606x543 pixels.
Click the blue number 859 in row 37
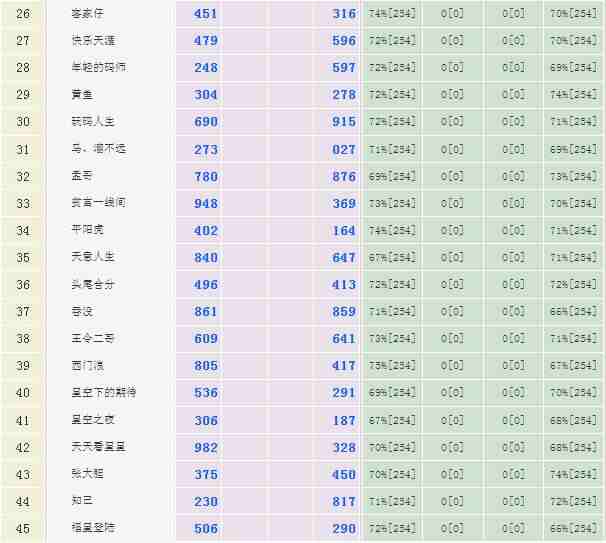click(344, 312)
